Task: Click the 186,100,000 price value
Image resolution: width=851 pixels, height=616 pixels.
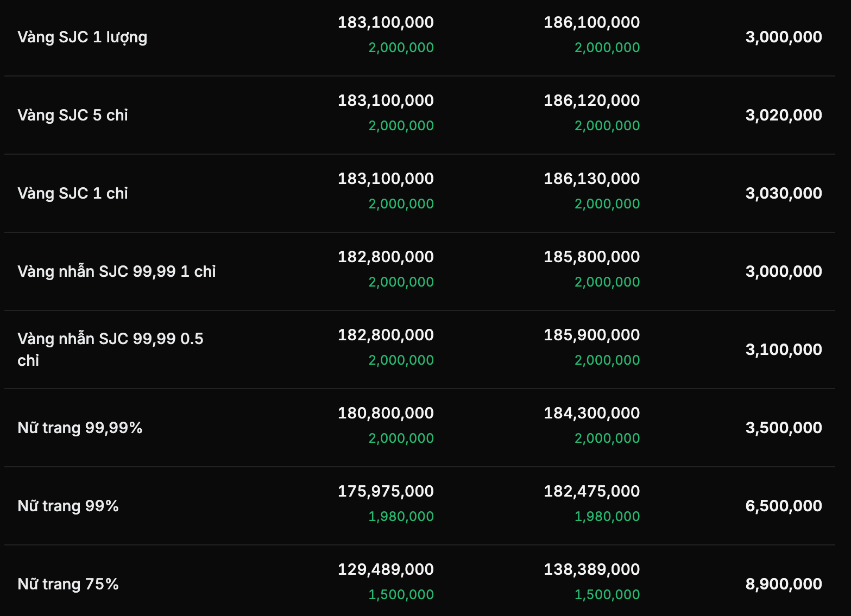Action: [x=591, y=22]
